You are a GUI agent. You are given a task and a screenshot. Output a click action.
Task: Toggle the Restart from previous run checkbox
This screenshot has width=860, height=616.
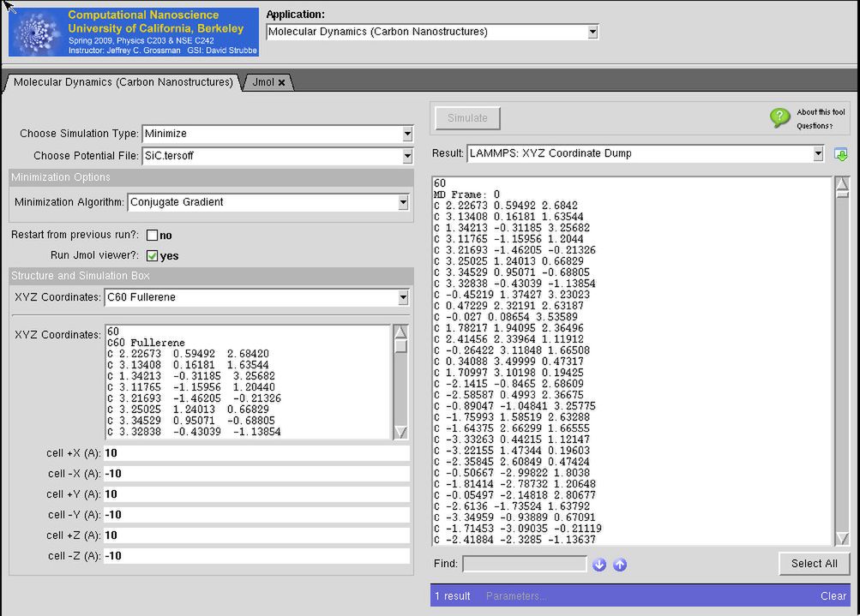152,235
